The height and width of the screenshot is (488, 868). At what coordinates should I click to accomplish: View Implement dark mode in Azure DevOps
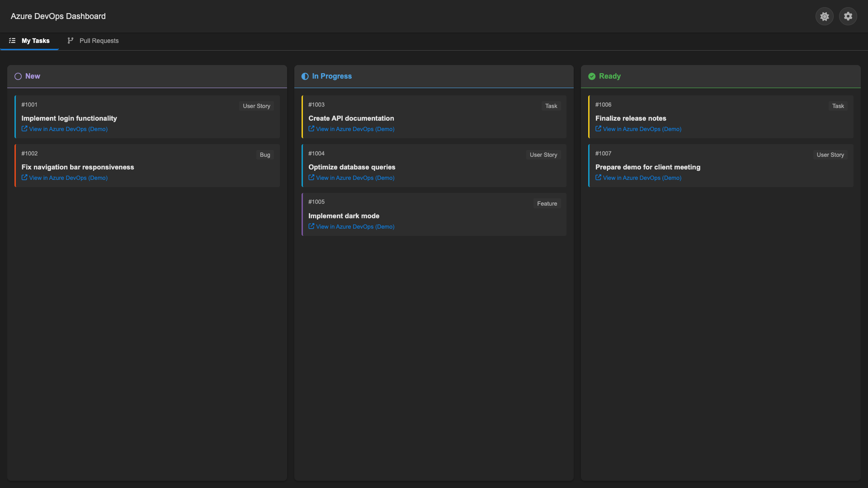click(351, 227)
